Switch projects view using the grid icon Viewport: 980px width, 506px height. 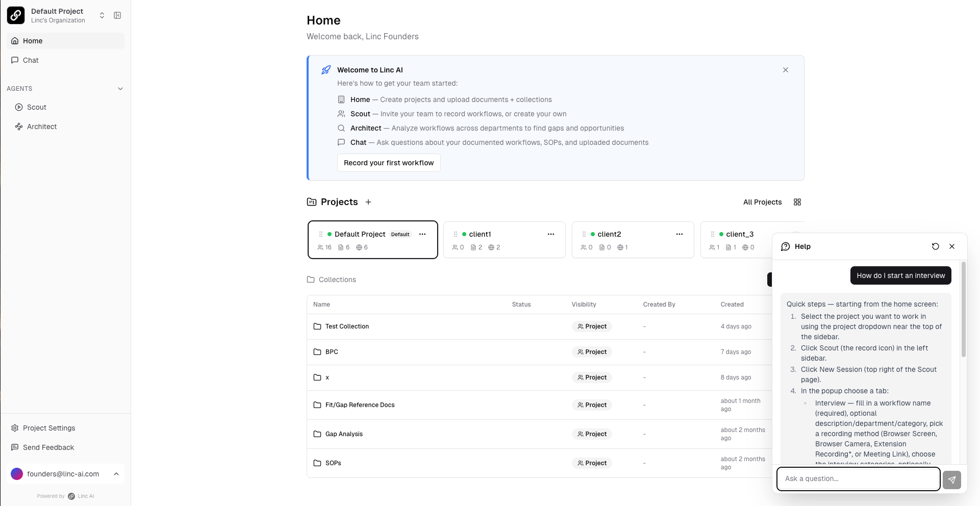[797, 202]
